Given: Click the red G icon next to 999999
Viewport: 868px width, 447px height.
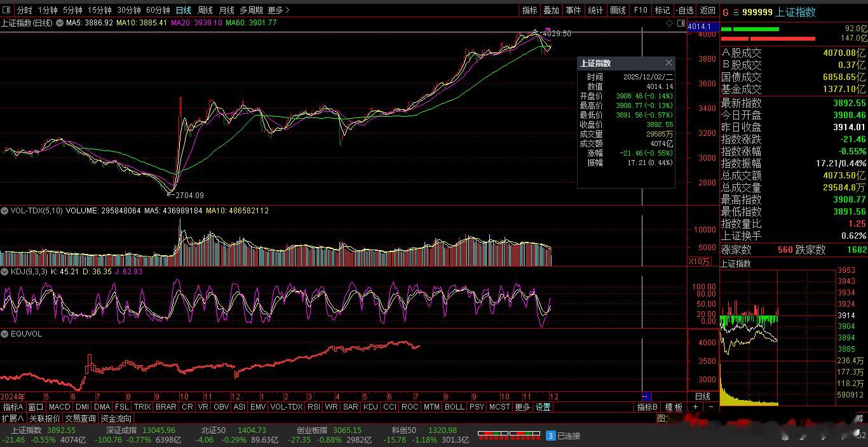Looking at the screenshot, I should (726, 12).
